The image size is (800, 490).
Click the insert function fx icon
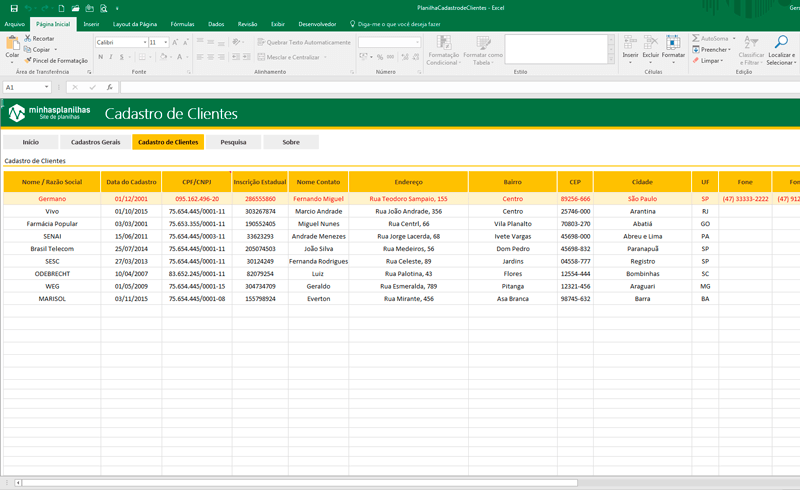108,88
